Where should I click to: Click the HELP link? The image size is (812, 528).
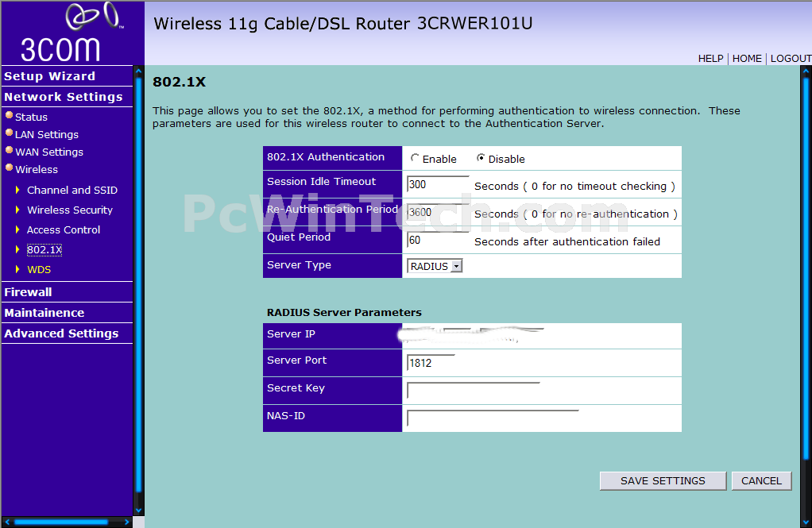[710, 59]
